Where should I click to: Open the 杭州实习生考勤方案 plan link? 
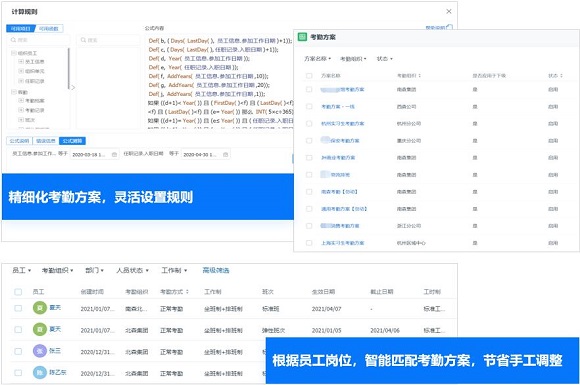(343, 124)
